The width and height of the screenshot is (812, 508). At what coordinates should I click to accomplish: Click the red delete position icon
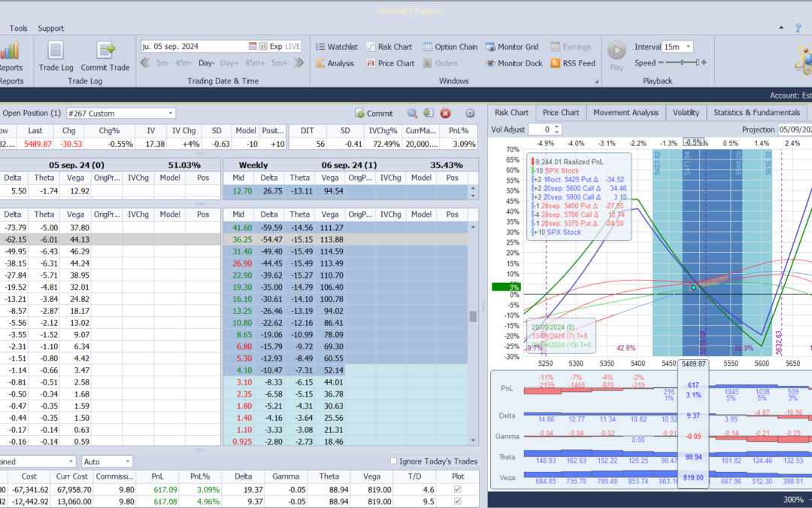445,113
